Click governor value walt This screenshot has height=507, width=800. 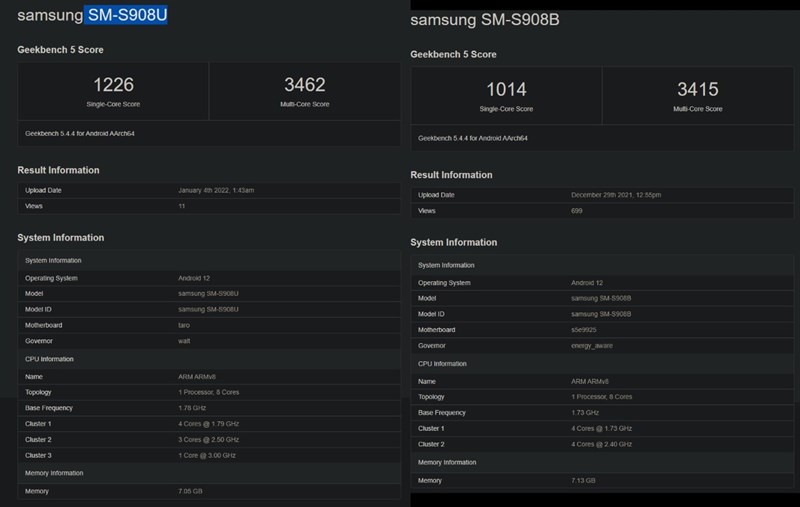point(184,341)
